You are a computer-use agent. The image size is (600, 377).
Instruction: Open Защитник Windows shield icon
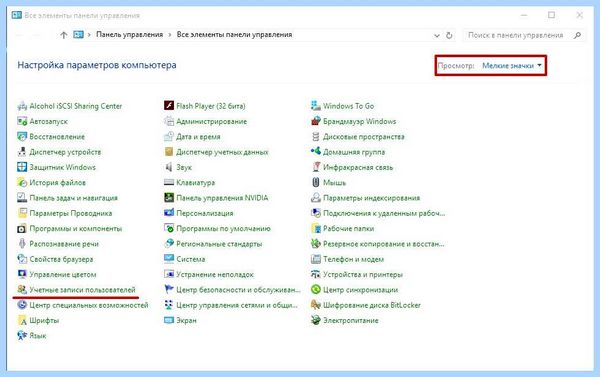click(x=22, y=167)
